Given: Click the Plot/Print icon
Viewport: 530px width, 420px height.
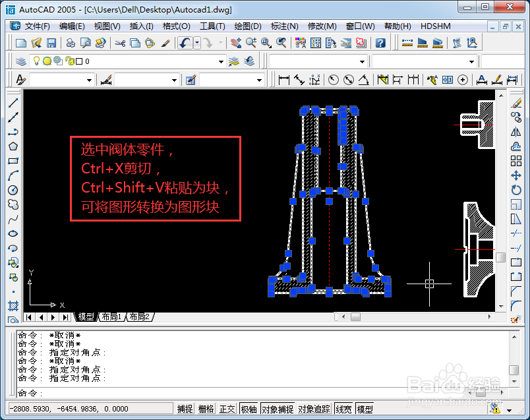Looking at the screenshot, I should tap(71, 43).
